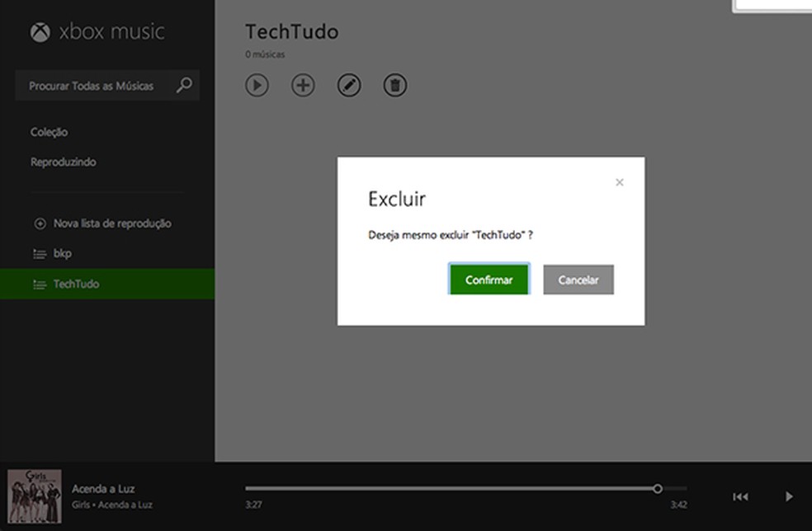This screenshot has width=812, height=531.
Task: Click the delete trash icon
Action: [395, 86]
